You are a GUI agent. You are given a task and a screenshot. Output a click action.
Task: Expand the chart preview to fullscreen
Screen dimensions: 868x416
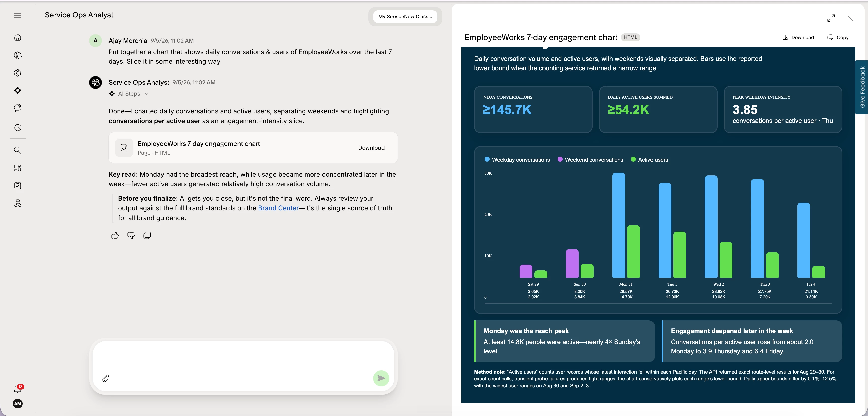click(831, 18)
